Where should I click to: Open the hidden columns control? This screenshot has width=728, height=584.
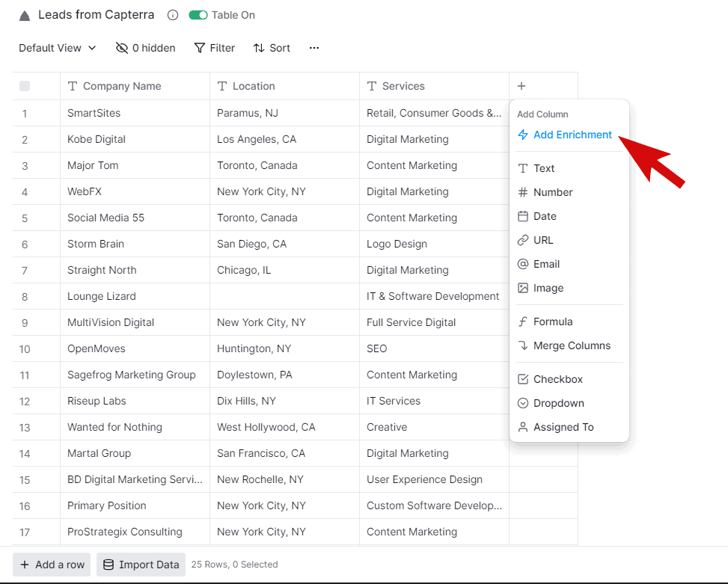(145, 48)
